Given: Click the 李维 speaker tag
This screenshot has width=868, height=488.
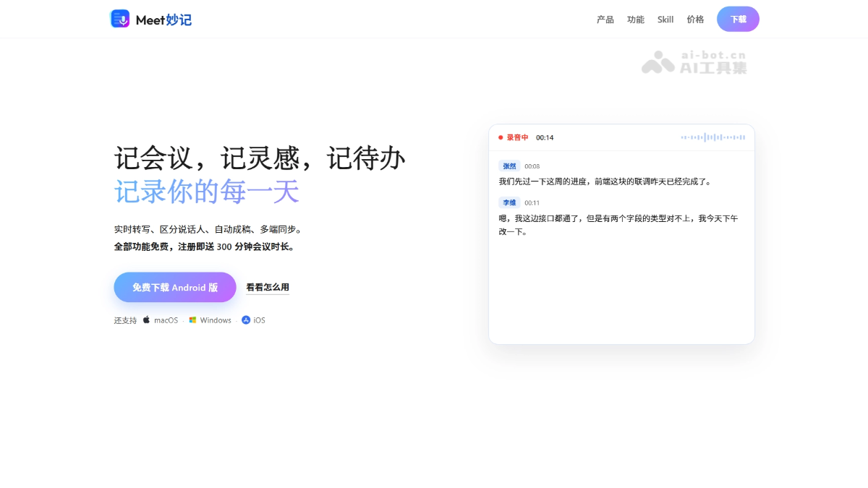Looking at the screenshot, I should point(510,202).
